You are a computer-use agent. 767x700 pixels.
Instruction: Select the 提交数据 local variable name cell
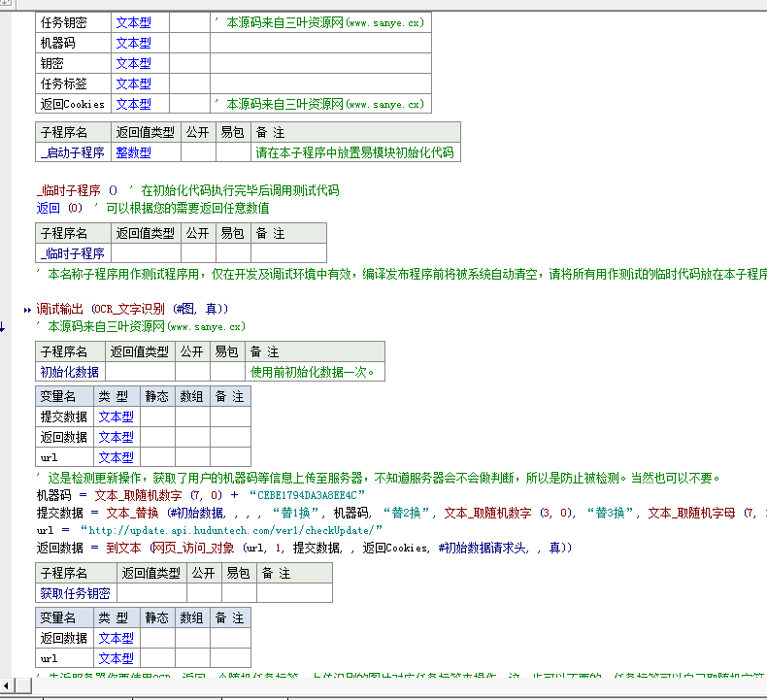tap(64, 417)
